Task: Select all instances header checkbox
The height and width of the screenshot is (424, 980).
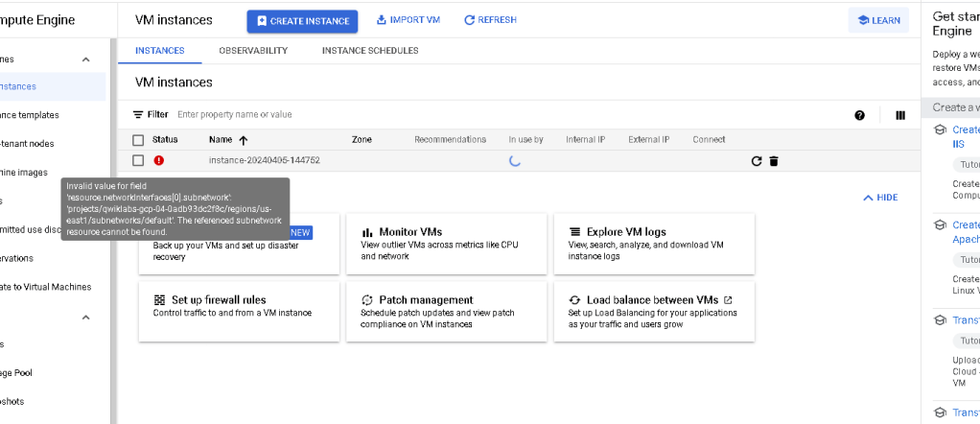Action: tap(138, 140)
